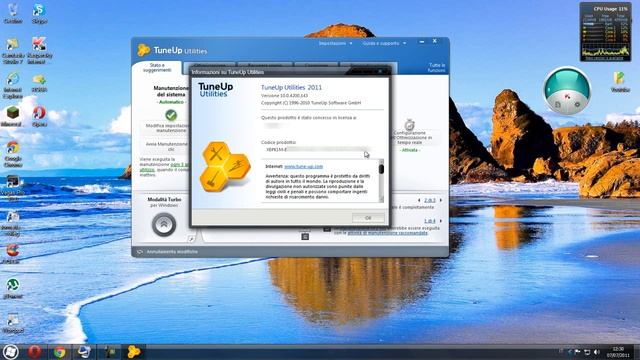Open the www.tune-up.com link
640x360 pixels.
pos(303,167)
